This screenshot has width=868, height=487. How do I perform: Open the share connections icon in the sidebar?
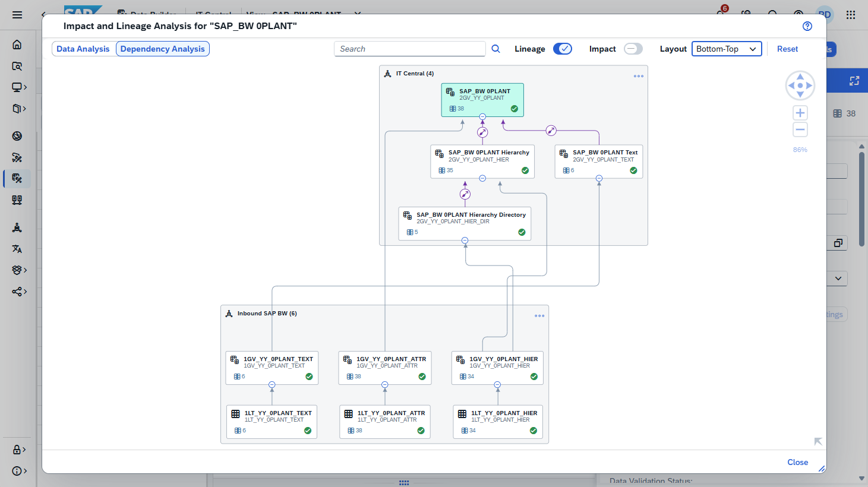click(17, 292)
